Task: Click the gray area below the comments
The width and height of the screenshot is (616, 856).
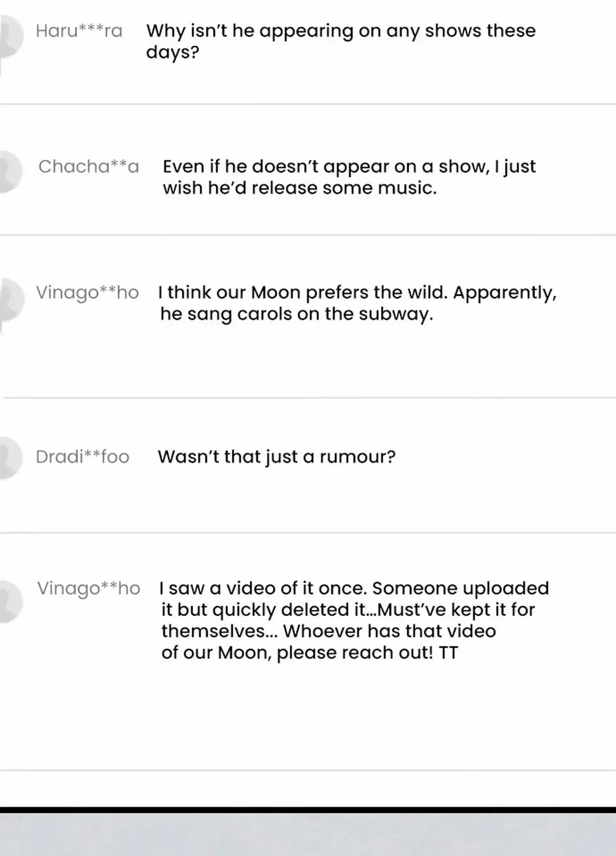Action: coord(308,834)
